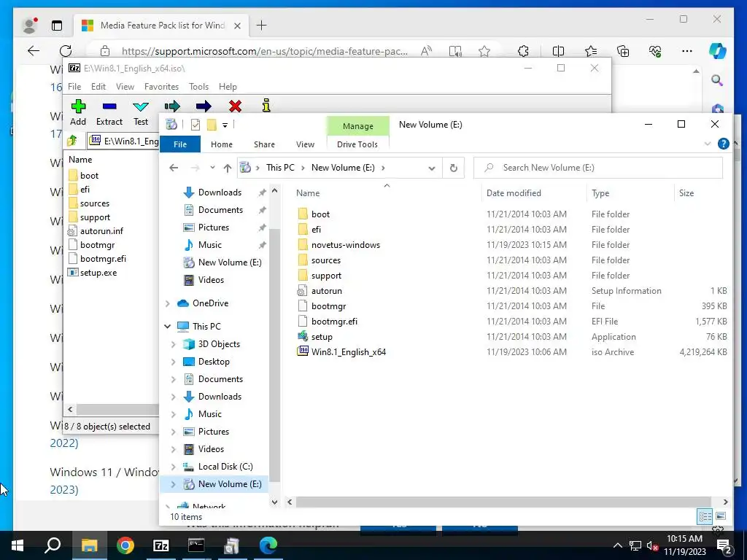
Task: Open Recent locations dropdown arrow
Action: tap(212, 168)
